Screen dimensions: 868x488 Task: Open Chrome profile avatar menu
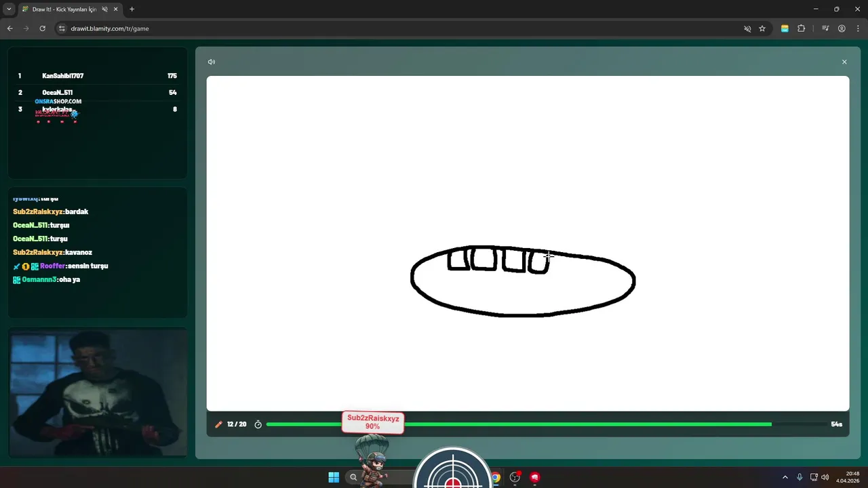click(x=842, y=28)
